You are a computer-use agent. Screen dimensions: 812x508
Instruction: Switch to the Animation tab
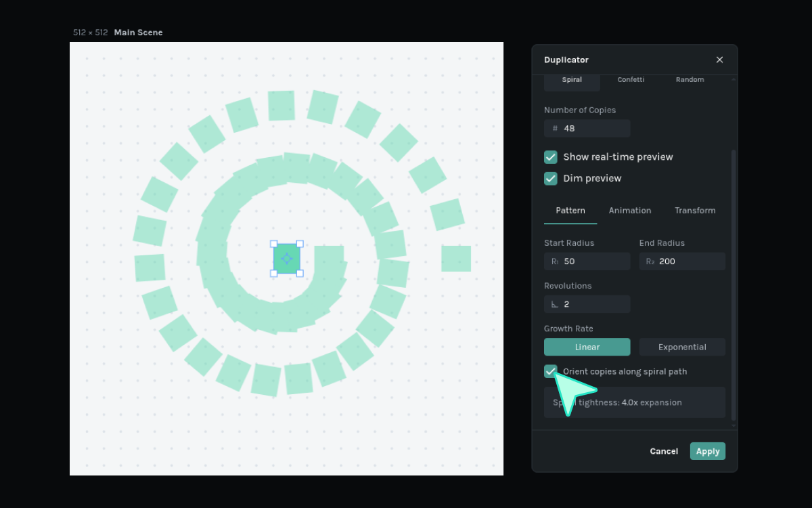(x=629, y=211)
